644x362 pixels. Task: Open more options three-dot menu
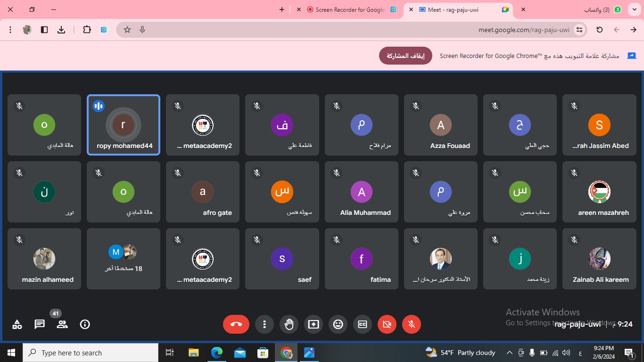pos(264,324)
